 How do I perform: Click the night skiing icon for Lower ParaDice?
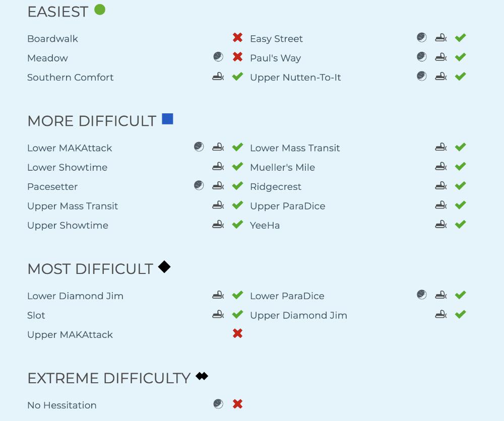coord(422,295)
